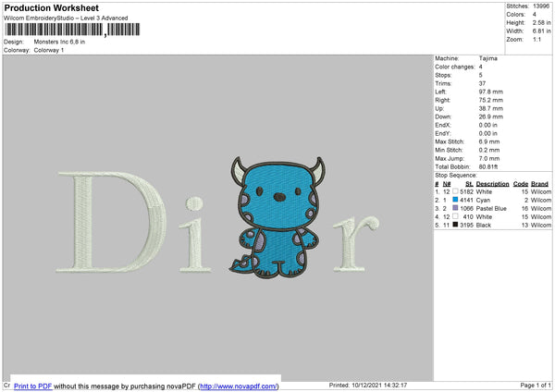This screenshot has width=555, height=392.
Task: Click the embroidered letter r
Action: point(356,243)
